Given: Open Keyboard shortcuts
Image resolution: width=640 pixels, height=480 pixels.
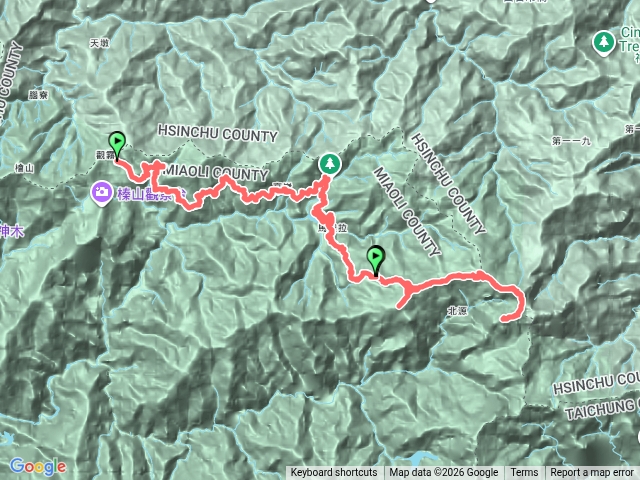Looking at the screenshot, I should [334, 473].
